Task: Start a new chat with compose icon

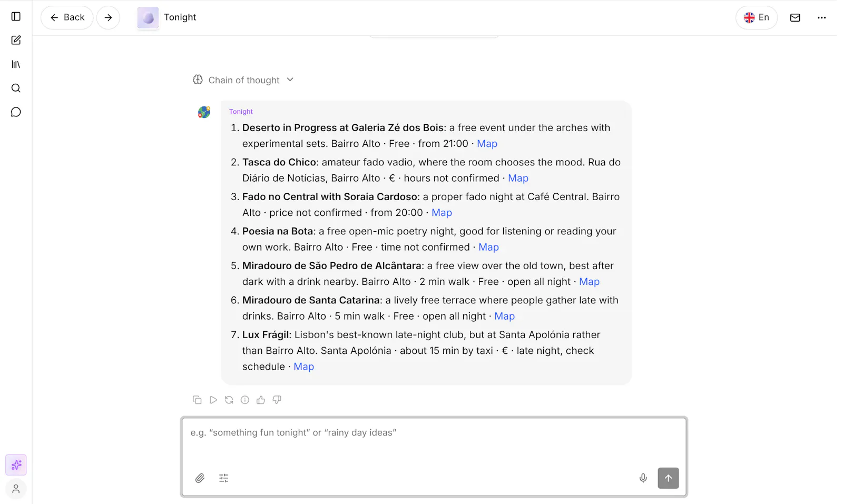Action: click(16, 40)
